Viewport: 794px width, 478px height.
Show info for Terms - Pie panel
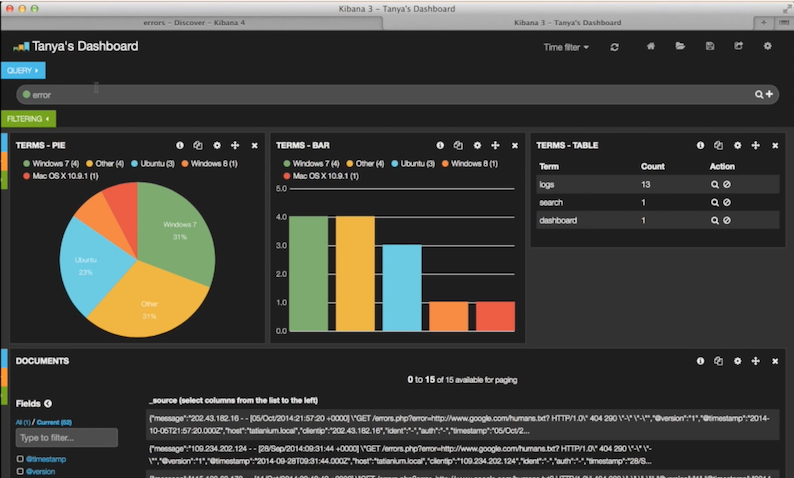(180, 145)
